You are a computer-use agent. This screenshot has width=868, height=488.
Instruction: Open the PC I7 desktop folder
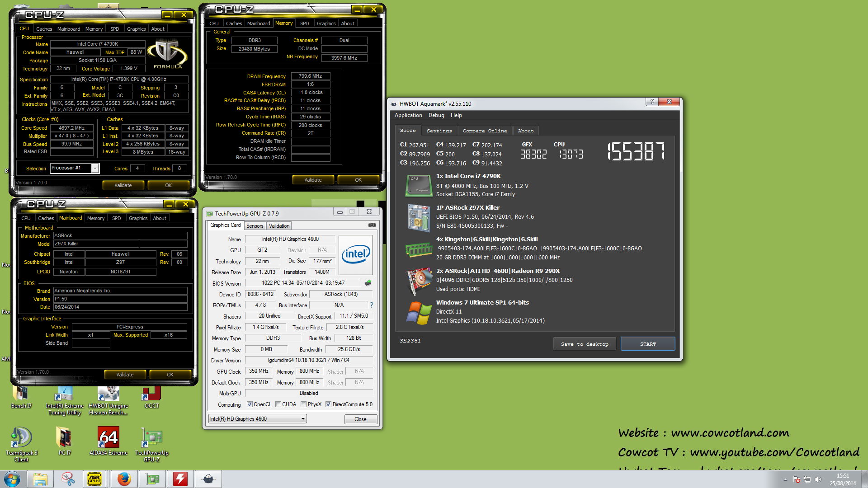pos(65,441)
